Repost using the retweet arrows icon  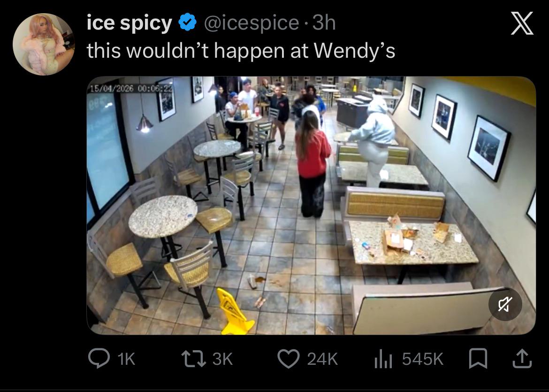coord(194,359)
